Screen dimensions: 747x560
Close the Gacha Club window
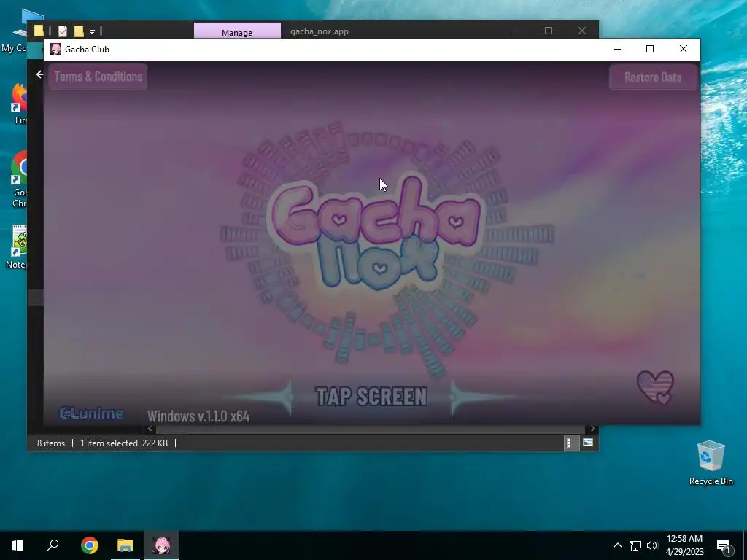point(683,49)
